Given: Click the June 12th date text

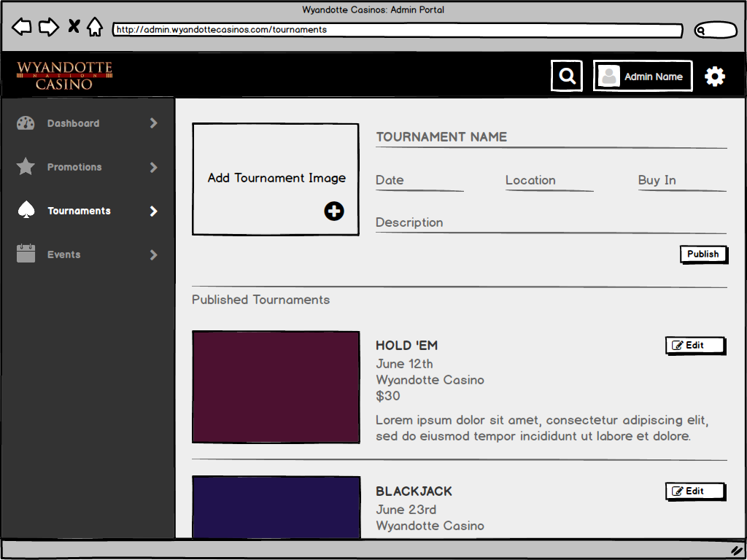Looking at the screenshot, I should pos(404,365).
